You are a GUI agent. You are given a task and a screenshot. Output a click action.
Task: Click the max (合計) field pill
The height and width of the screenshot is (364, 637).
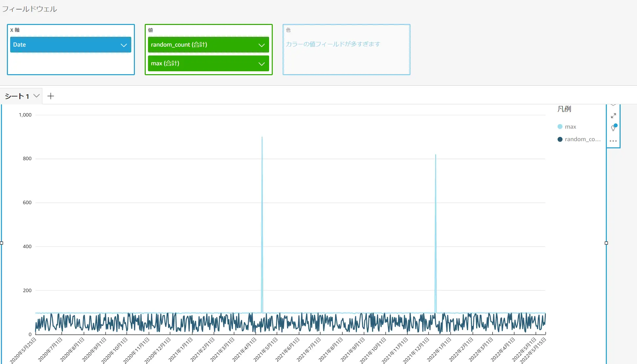[208, 63]
